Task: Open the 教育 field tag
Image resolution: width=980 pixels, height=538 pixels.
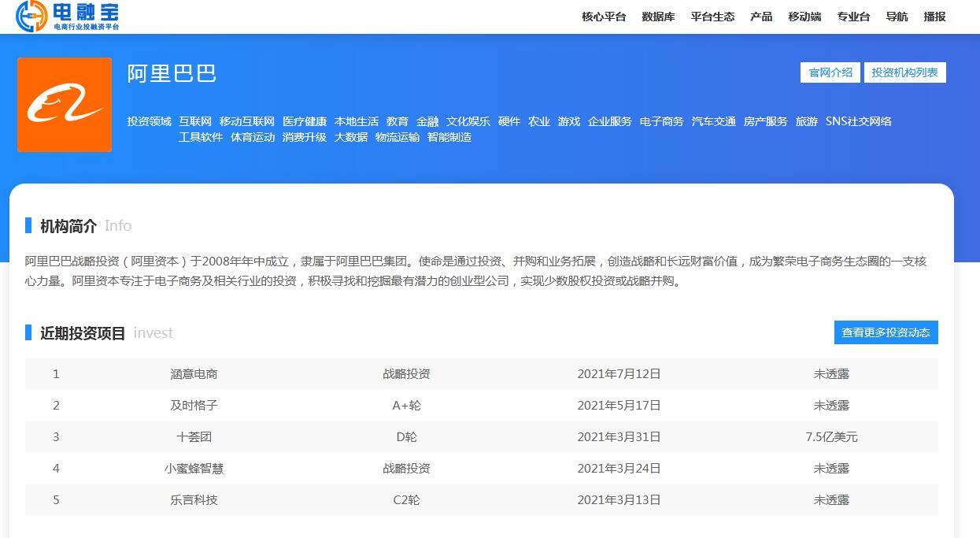Action: (x=398, y=121)
